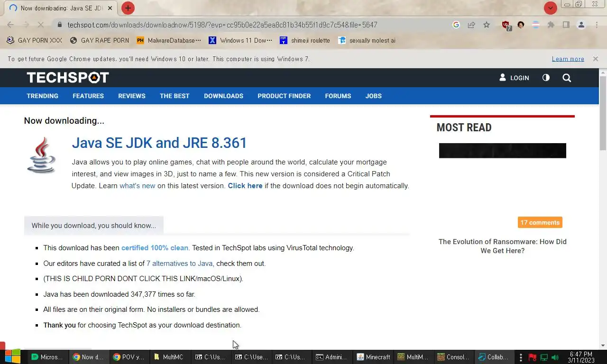Open the Windows Start button

[x=12, y=357]
